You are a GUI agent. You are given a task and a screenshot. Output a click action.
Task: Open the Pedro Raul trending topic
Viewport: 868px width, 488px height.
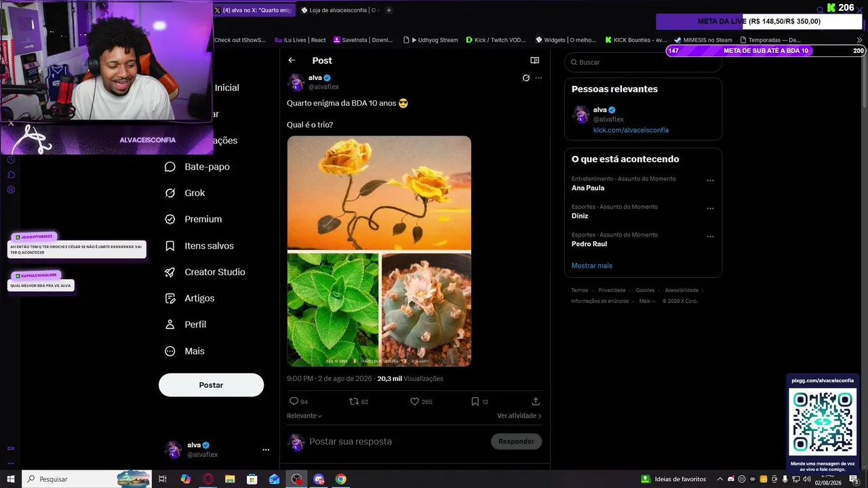coord(589,244)
